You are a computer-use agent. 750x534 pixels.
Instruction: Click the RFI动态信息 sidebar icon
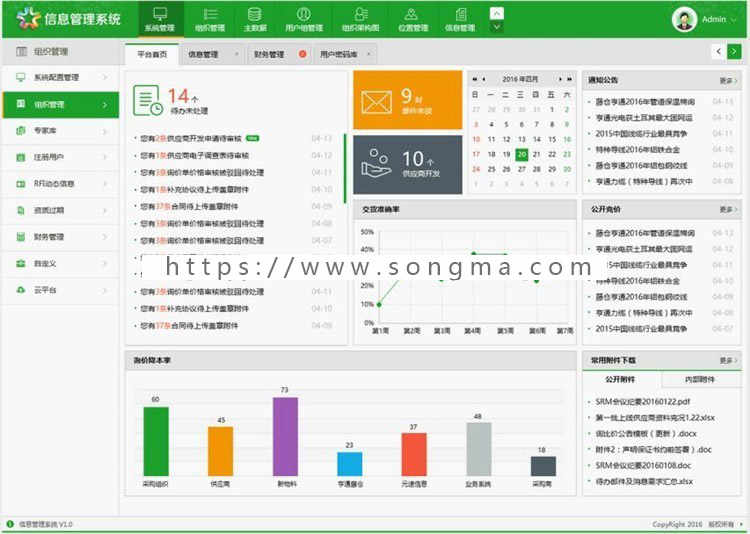click(x=21, y=184)
